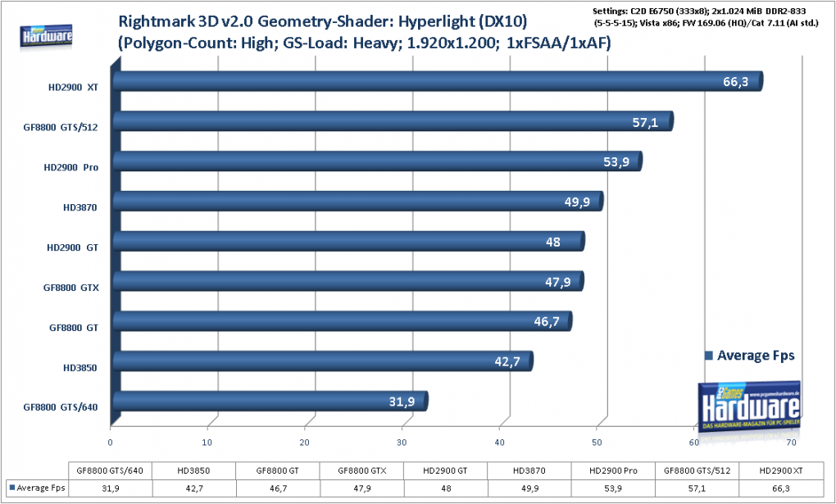Select table column header 'GF8800 GT'
The width and height of the screenshot is (836, 504).
[277, 471]
